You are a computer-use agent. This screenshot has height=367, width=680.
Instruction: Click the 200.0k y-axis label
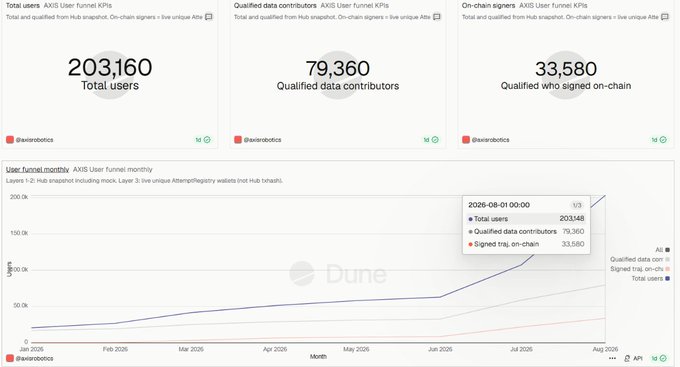pos(19,197)
